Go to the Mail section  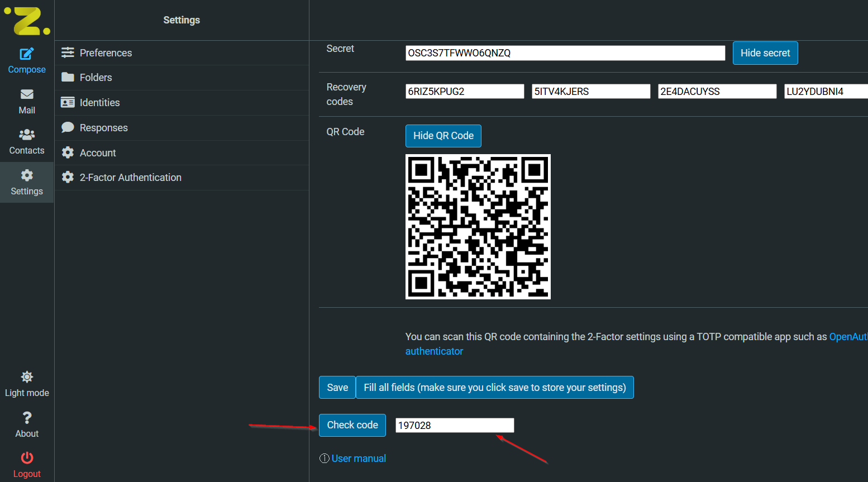(x=27, y=101)
